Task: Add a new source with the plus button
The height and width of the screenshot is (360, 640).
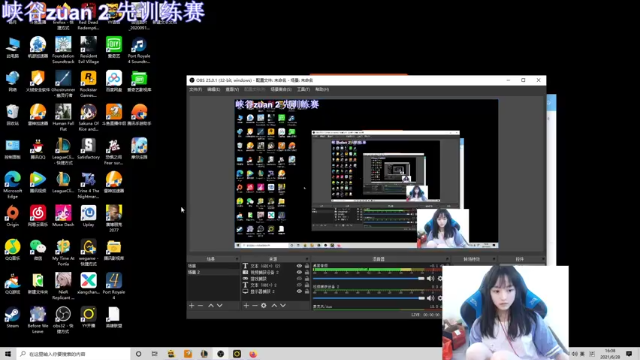Action: [x=246, y=305]
